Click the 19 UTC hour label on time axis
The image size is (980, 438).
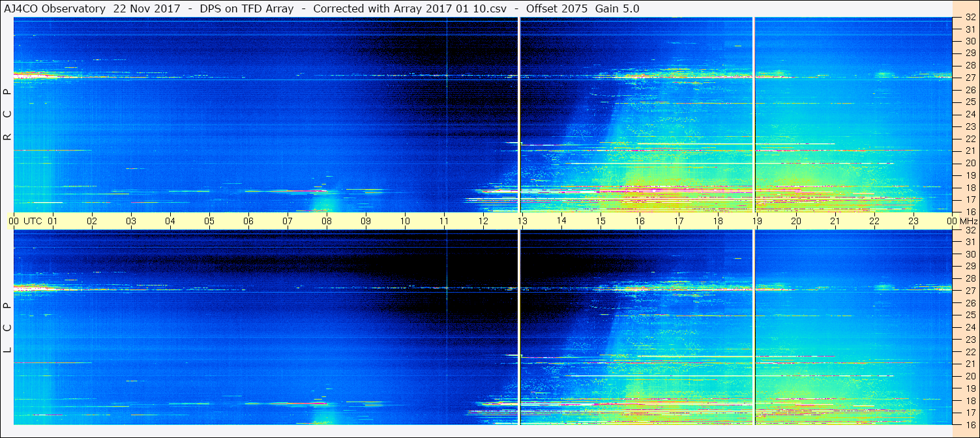(757, 221)
